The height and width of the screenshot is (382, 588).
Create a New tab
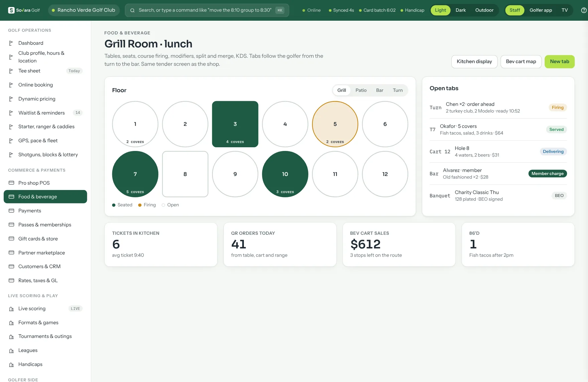click(559, 62)
